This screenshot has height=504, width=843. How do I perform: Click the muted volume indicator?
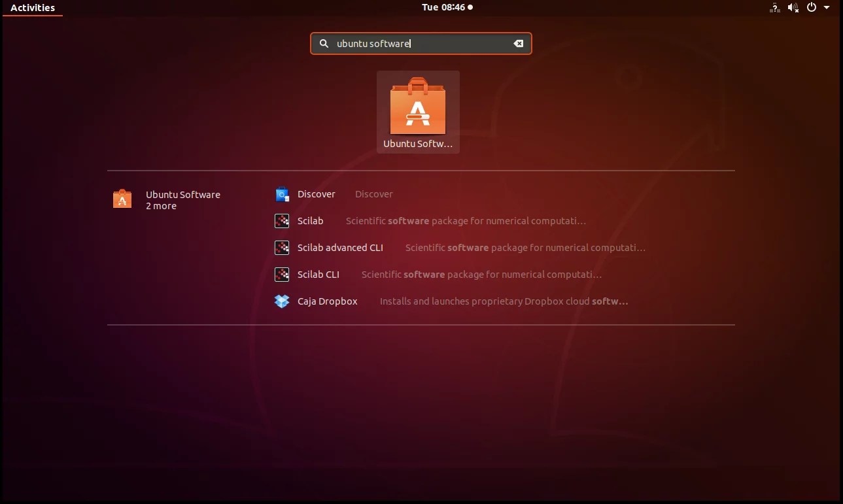point(793,7)
